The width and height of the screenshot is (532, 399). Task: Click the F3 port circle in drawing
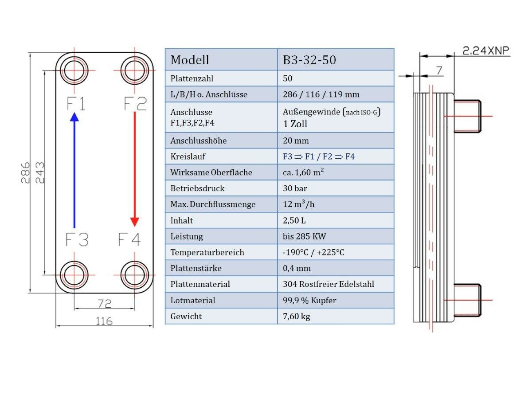coord(74,275)
